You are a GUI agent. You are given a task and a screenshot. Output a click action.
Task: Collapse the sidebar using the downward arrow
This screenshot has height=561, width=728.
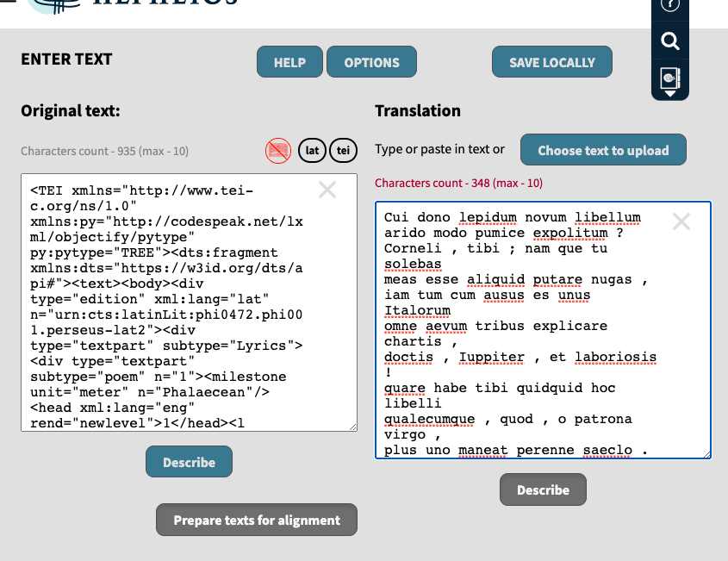coord(669,93)
